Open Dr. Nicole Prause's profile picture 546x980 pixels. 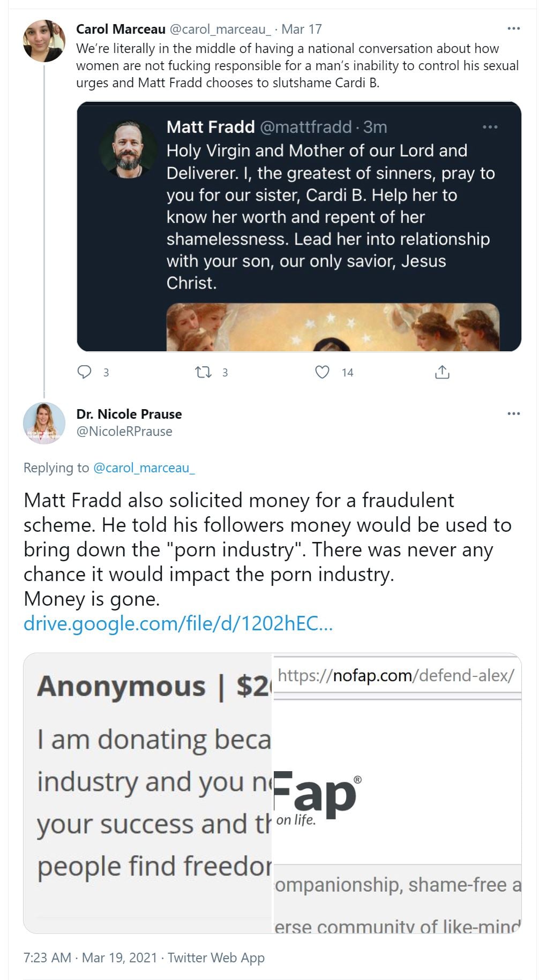pos(44,423)
